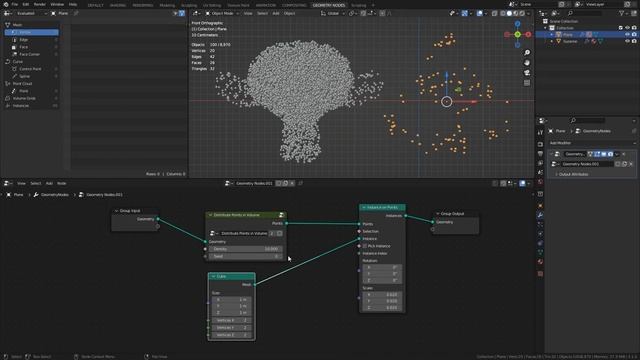
Task: Select the Plane object in outliner
Action: [568, 35]
